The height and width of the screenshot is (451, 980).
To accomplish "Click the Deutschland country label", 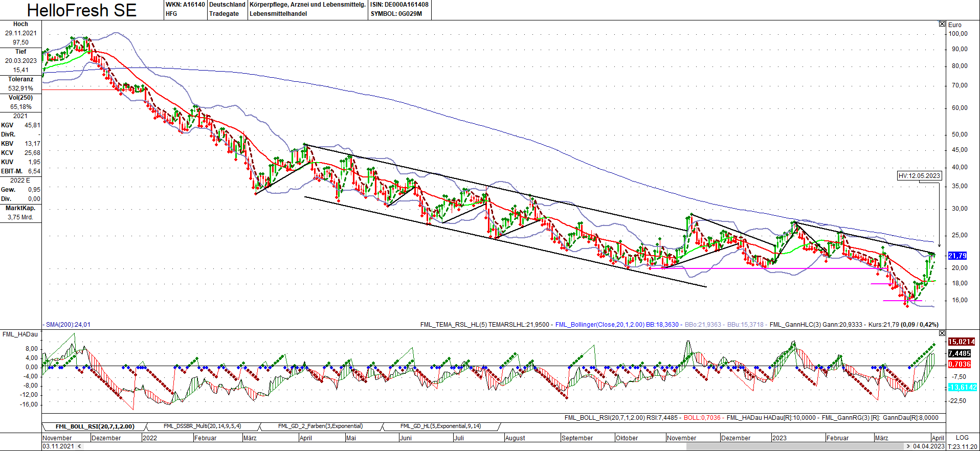I will 227,5.
